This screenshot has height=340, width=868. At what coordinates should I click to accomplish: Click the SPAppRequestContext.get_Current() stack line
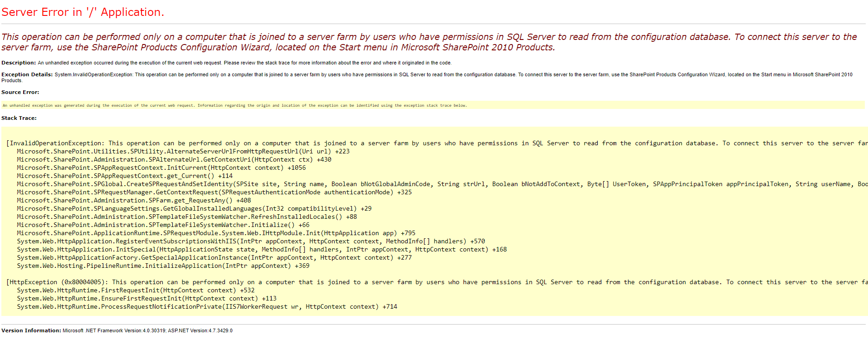[125, 176]
